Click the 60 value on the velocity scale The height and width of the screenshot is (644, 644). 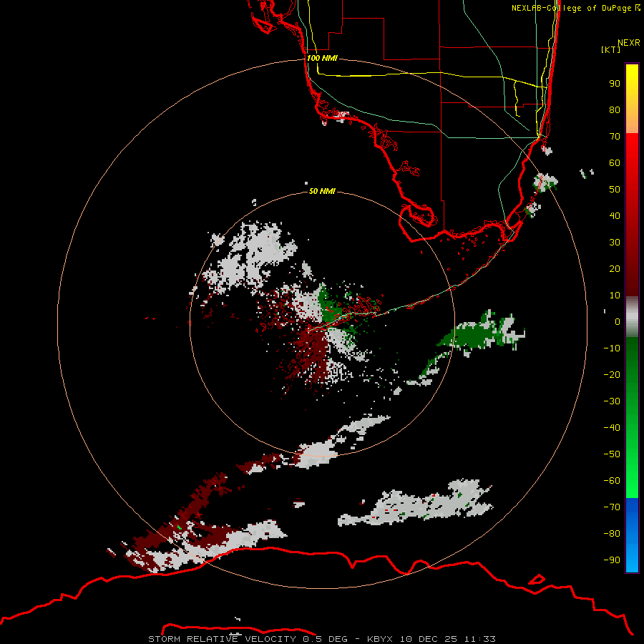click(615, 162)
